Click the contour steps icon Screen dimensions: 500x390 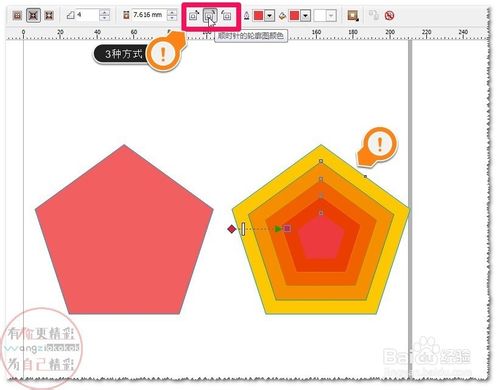coord(70,15)
